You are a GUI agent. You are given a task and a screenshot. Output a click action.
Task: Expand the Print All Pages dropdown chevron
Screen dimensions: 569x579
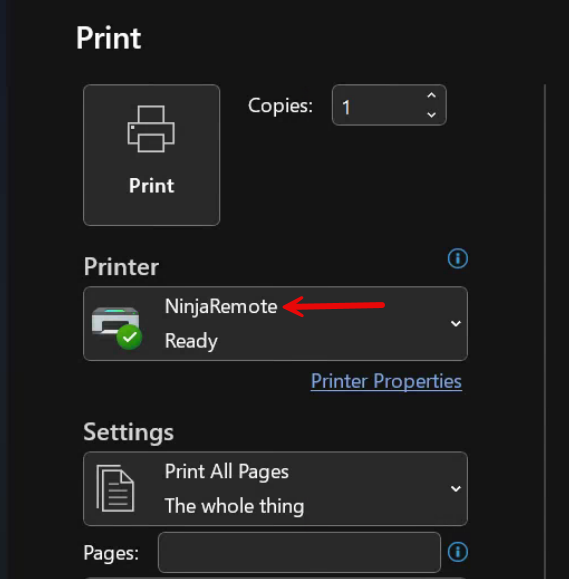[456, 489]
